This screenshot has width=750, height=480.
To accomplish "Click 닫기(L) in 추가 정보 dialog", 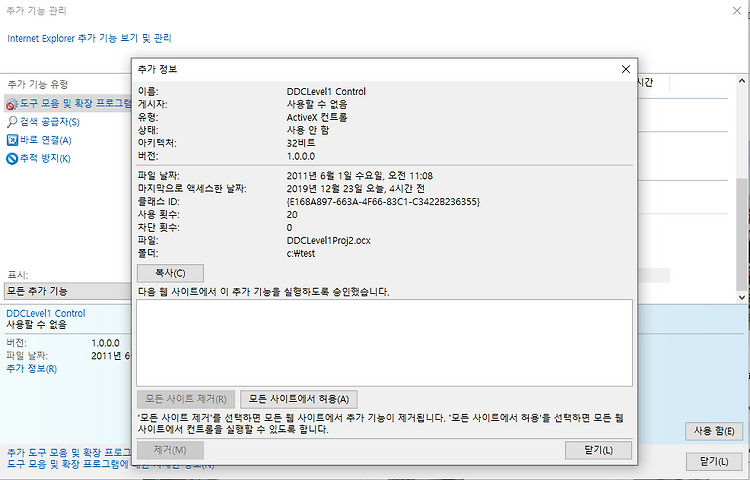I will pos(598,450).
